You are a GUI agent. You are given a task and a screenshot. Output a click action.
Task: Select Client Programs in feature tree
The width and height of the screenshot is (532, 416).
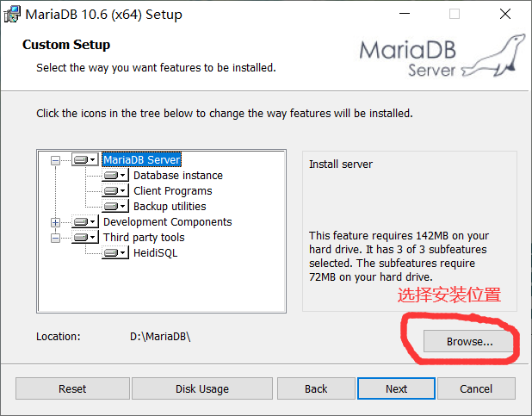pyautogui.click(x=173, y=191)
